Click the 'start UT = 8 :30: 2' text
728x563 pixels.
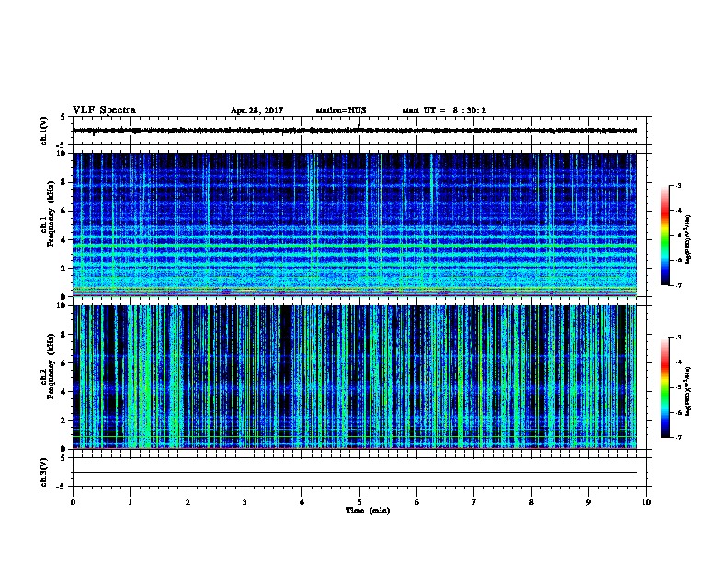click(x=444, y=110)
